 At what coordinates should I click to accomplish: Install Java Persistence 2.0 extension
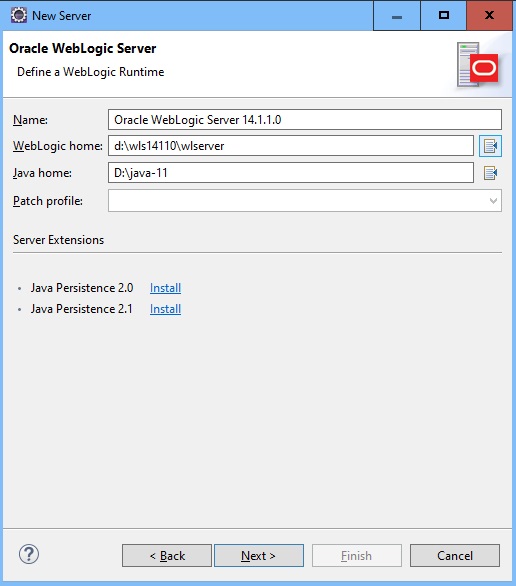(166, 288)
